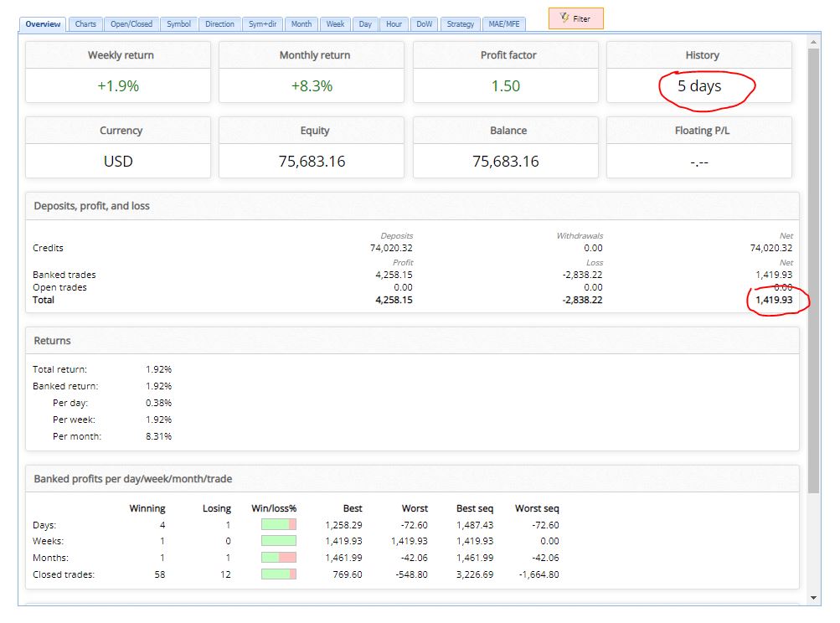Click the Closed trades worst seq -1,664.80
840x623 pixels.
point(539,574)
